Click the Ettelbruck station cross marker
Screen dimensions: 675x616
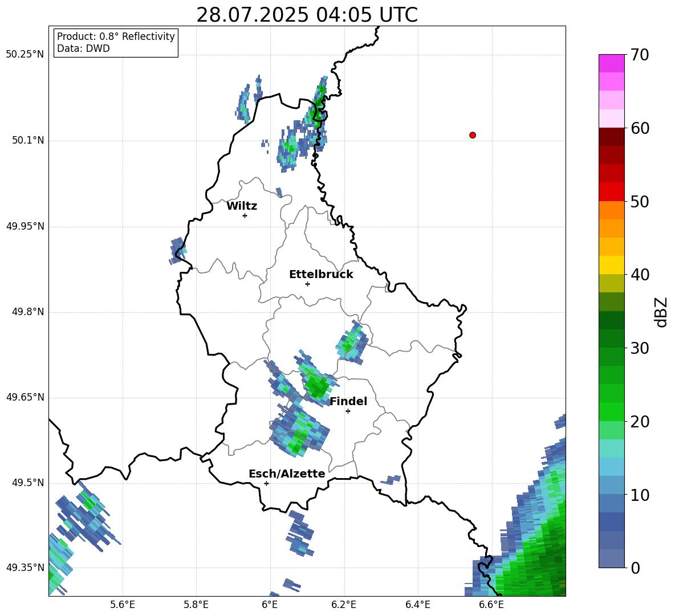(307, 284)
